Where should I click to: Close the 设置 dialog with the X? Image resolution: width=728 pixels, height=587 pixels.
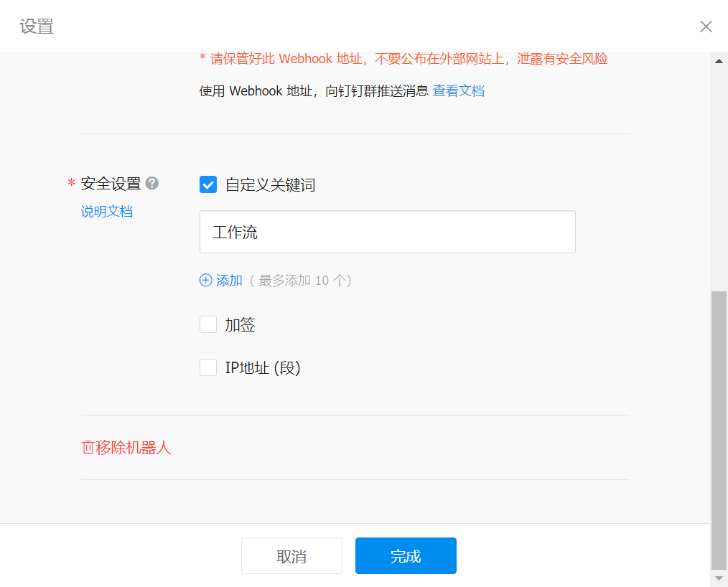706,27
